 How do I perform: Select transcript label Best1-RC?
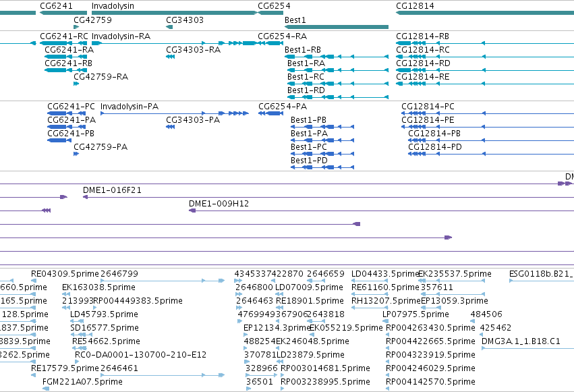(x=306, y=77)
